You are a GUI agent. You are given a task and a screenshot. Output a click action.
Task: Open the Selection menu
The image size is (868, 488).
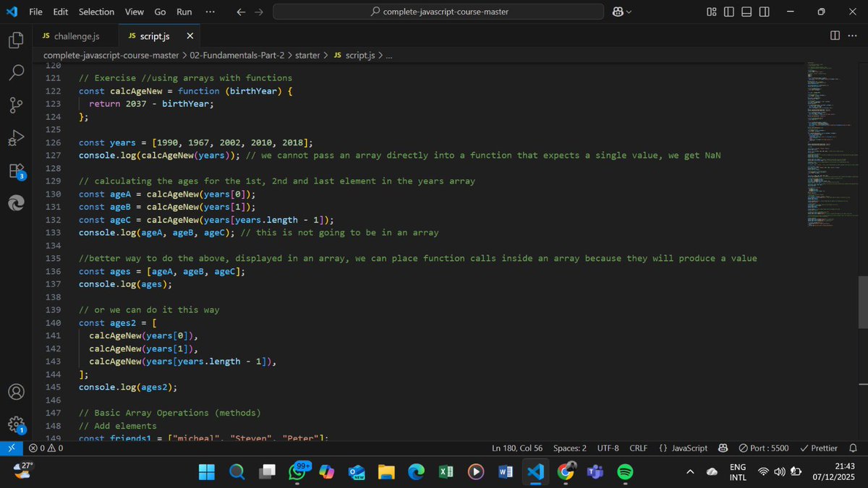[96, 12]
